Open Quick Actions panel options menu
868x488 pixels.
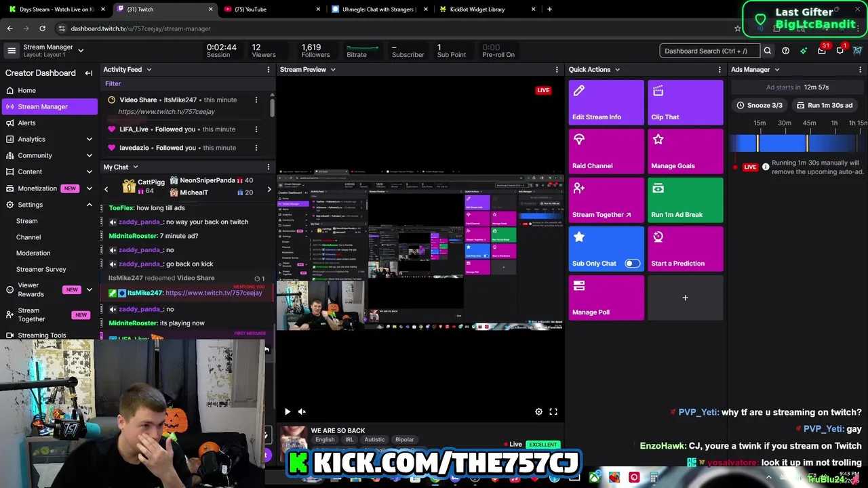coord(719,70)
